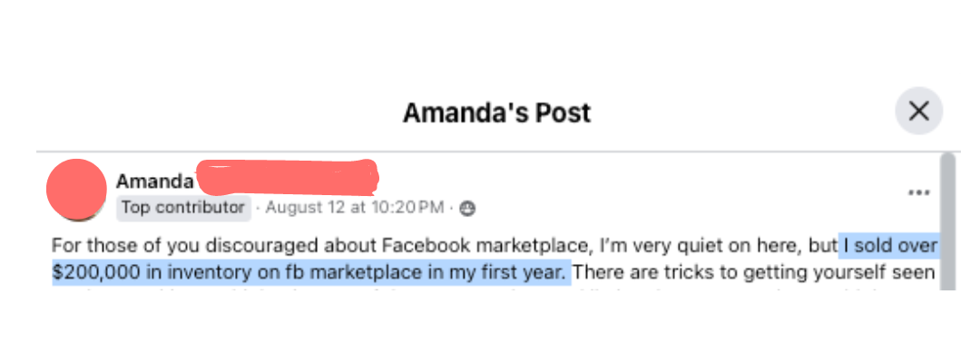Click the Amanda's Post dialog heading
The width and height of the screenshot is (980, 363).
tap(497, 113)
